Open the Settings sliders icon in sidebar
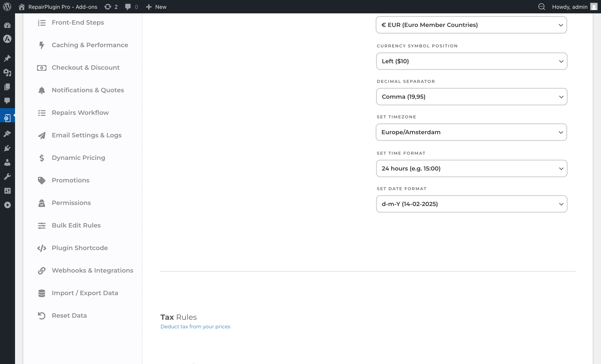601x364 pixels. click(x=7, y=191)
